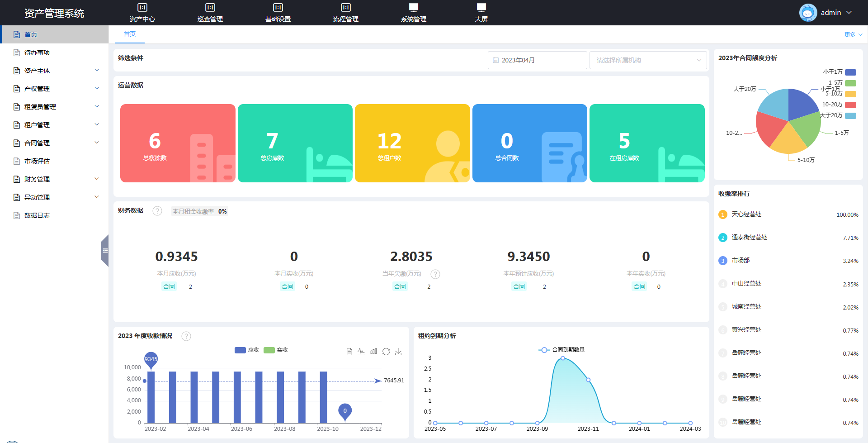Toggle 大于20万 in pie legend
The width and height of the screenshot is (868, 443).
click(838, 115)
